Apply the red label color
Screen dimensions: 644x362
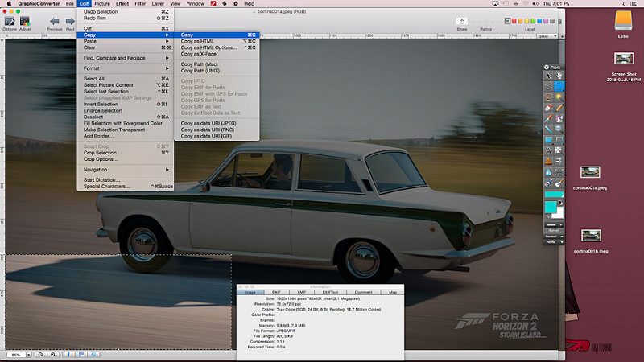[514, 21]
